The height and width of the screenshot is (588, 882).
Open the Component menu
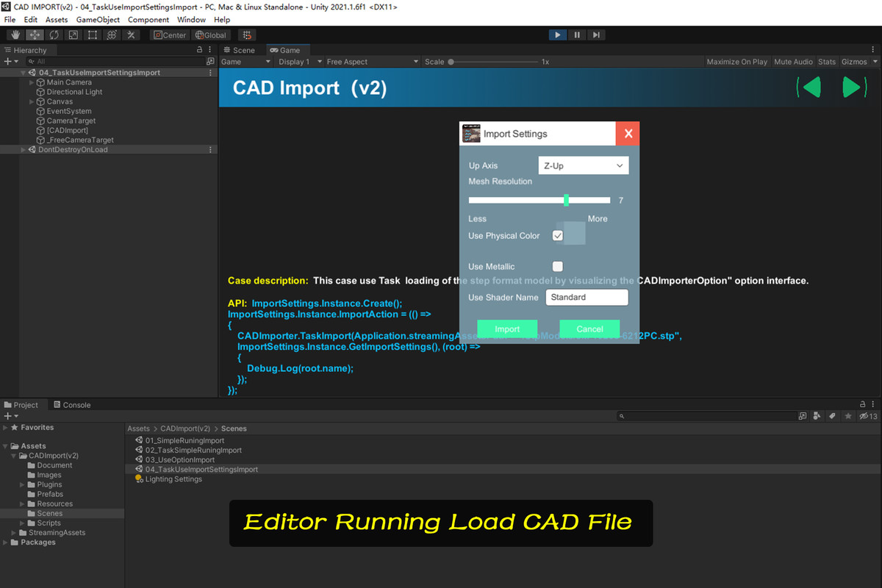148,20
